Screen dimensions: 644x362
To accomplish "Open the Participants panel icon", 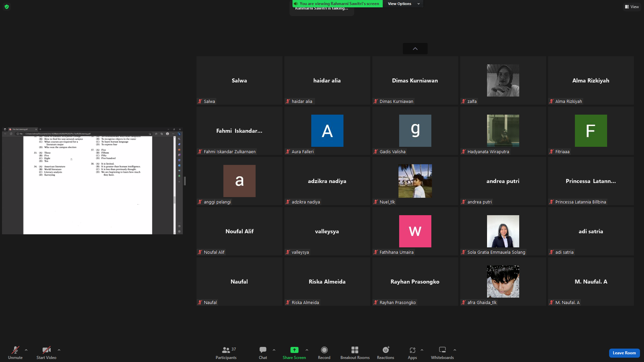I will click(226, 350).
